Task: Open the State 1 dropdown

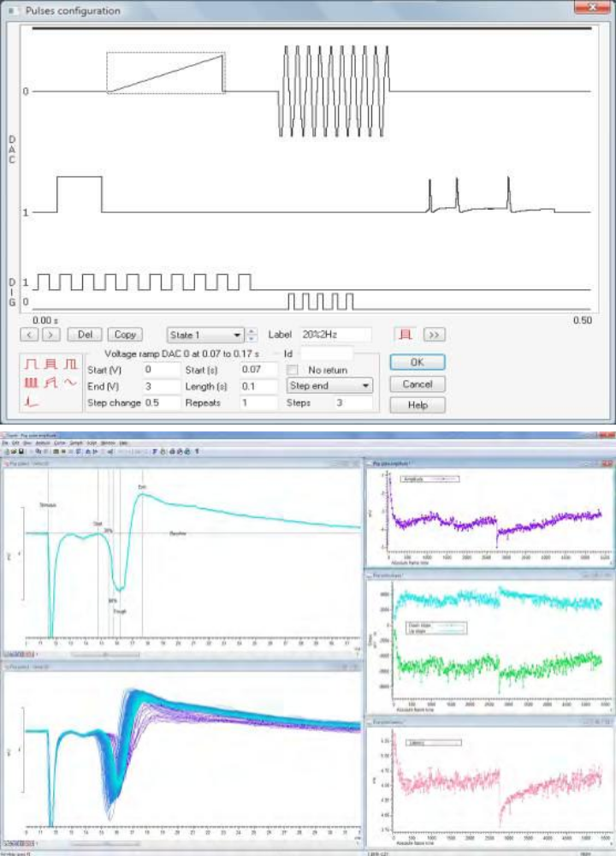Action: [204, 335]
